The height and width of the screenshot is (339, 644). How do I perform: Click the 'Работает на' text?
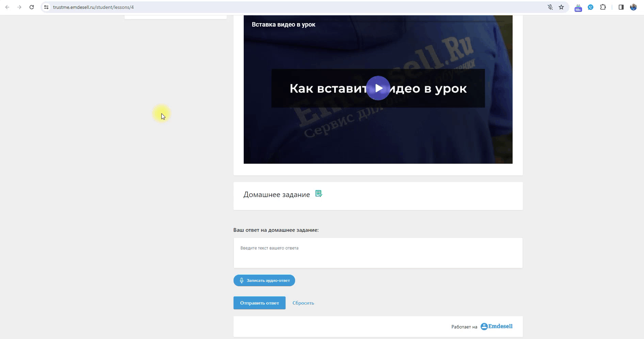(464, 327)
